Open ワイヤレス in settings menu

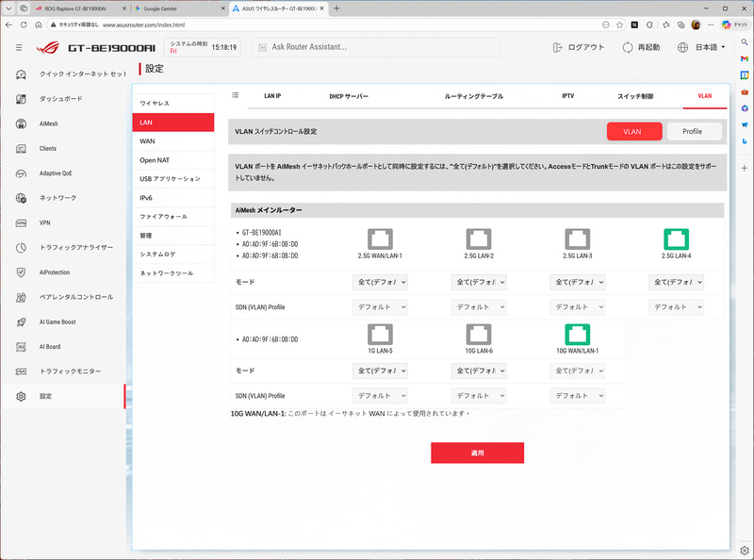tap(173, 104)
